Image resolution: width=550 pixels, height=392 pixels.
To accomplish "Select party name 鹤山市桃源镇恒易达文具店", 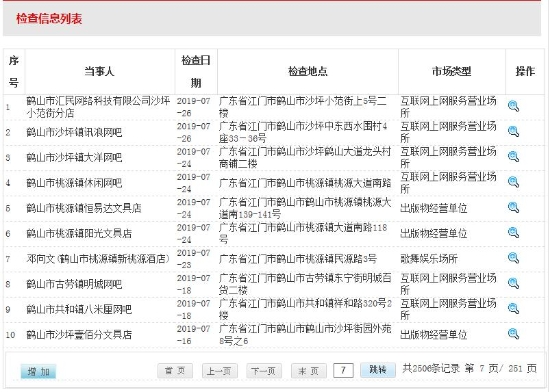I will 84,208.
